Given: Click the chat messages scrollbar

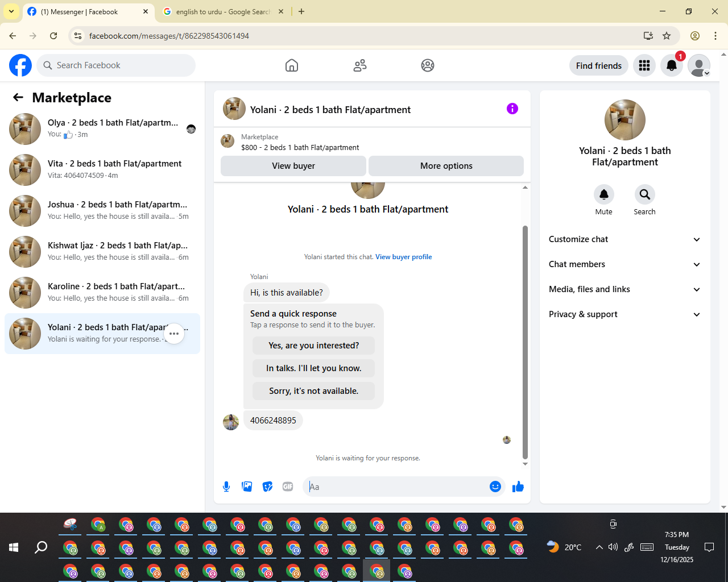Looking at the screenshot, I should (525, 342).
